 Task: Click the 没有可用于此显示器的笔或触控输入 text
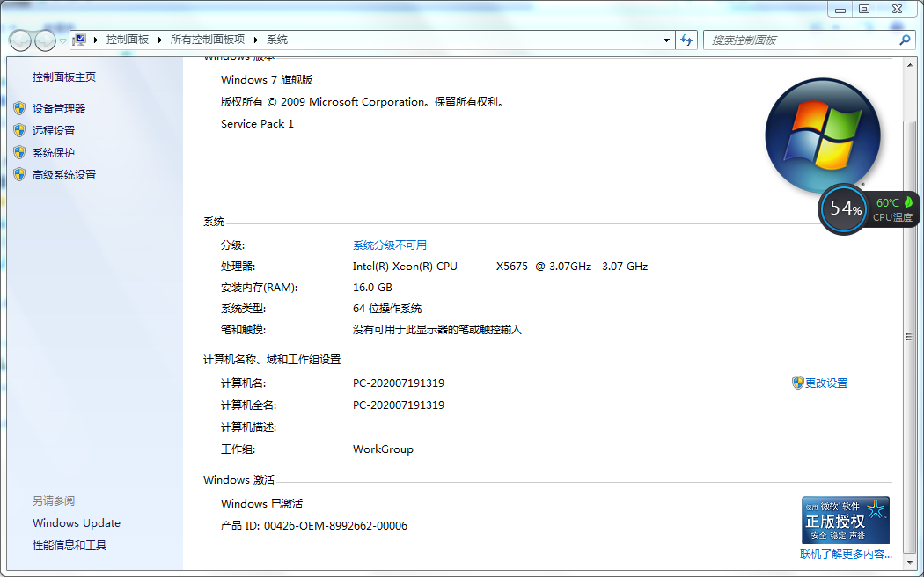[x=437, y=330]
